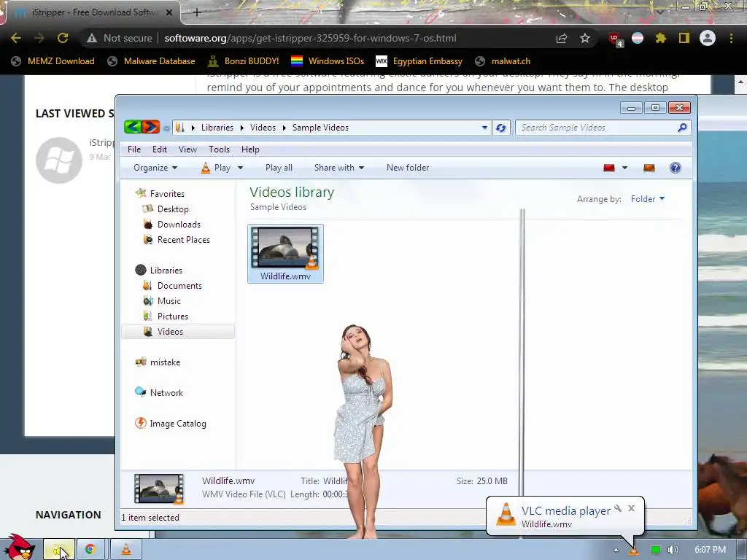Reload the page in Chrome
This screenshot has width=747, height=560.
pos(63,38)
